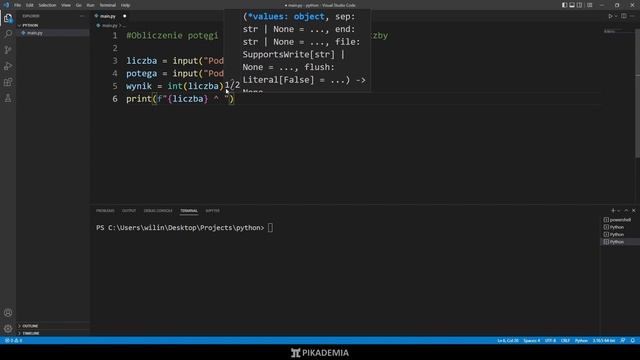
Task: Click the VS Code logo in title bar
Action: [x=6, y=5]
